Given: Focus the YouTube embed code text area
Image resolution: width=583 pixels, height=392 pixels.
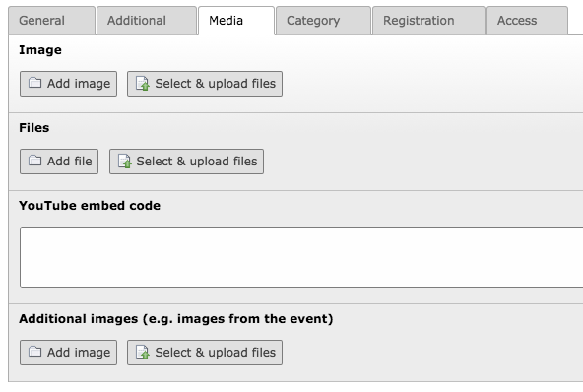Looking at the screenshot, I should [x=301, y=257].
